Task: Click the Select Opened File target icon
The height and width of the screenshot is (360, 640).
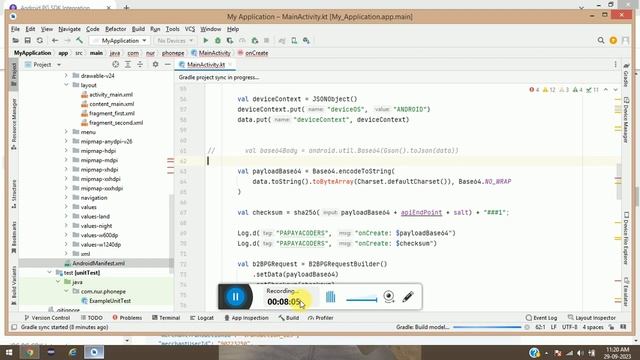Action: [x=116, y=64]
